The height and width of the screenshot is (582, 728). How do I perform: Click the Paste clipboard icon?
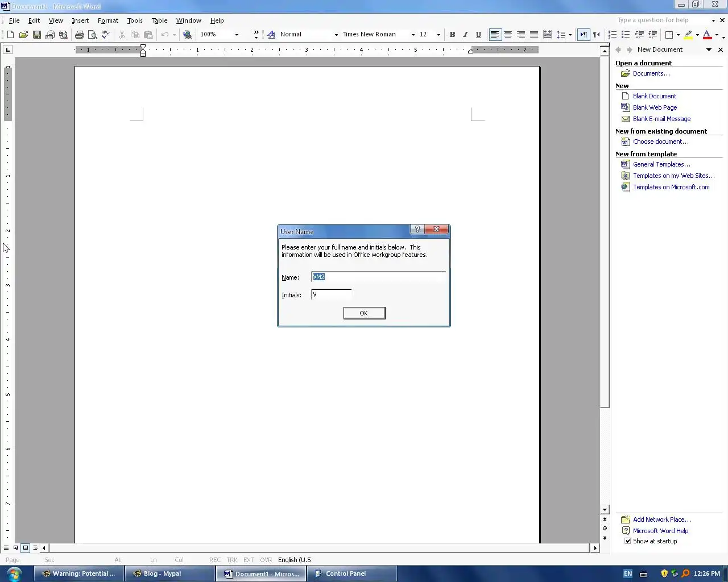tap(148, 35)
